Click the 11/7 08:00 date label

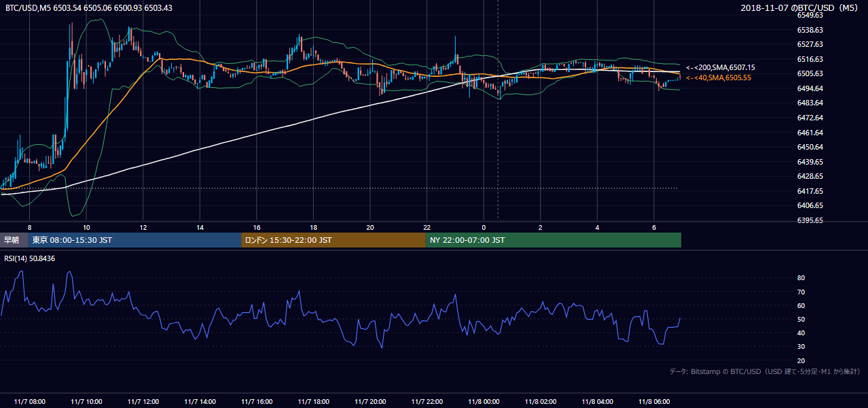point(29,401)
